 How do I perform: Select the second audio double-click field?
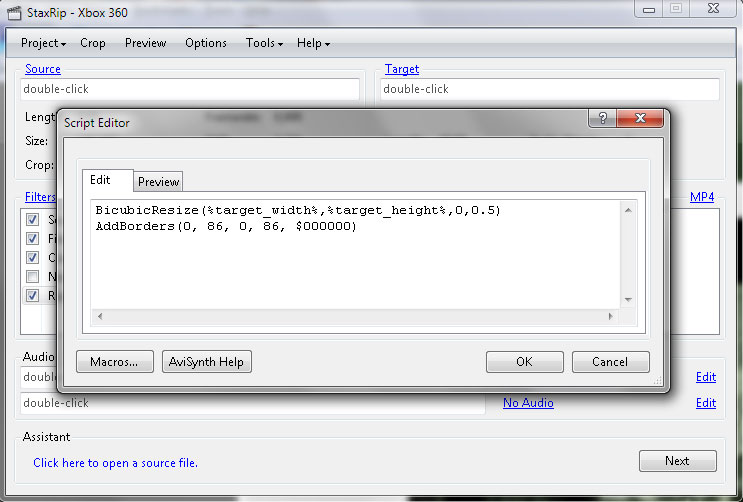point(253,403)
